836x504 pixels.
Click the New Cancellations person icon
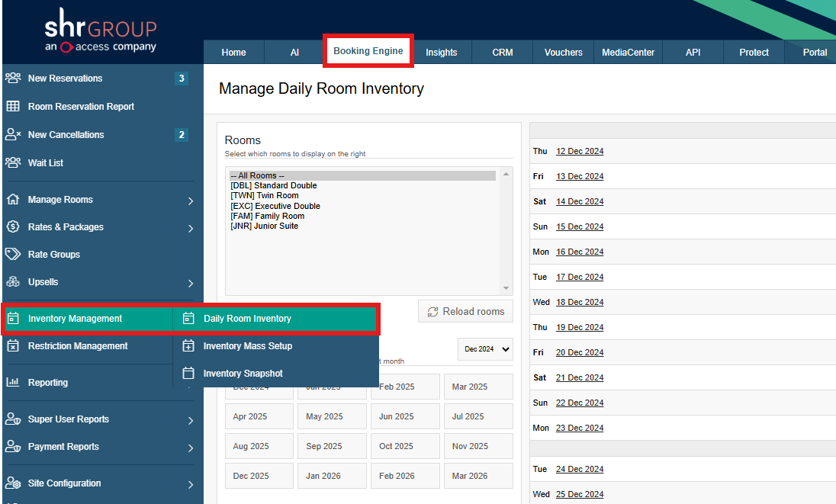pos(13,134)
